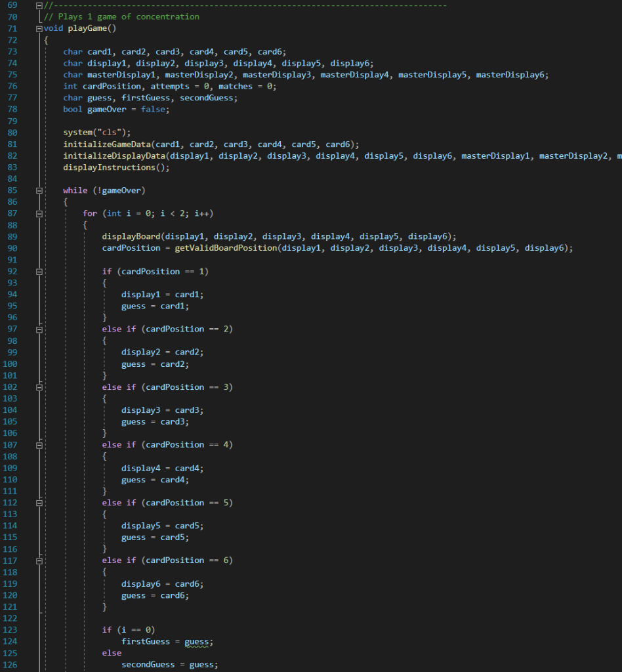Collapse the else if (cardPosition == 3) block
622x672 pixels.
[x=39, y=387]
